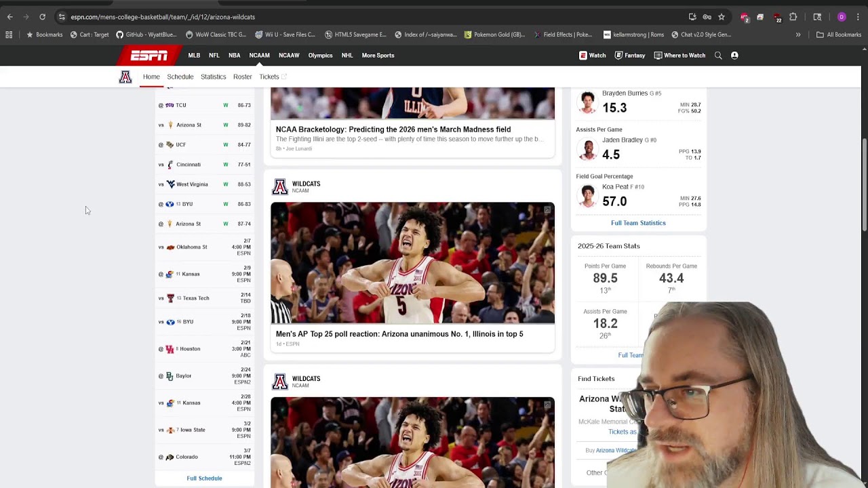The width and height of the screenshot is (868, 488).
Task: View site information icon in address bar
Action: coord(62,17)
